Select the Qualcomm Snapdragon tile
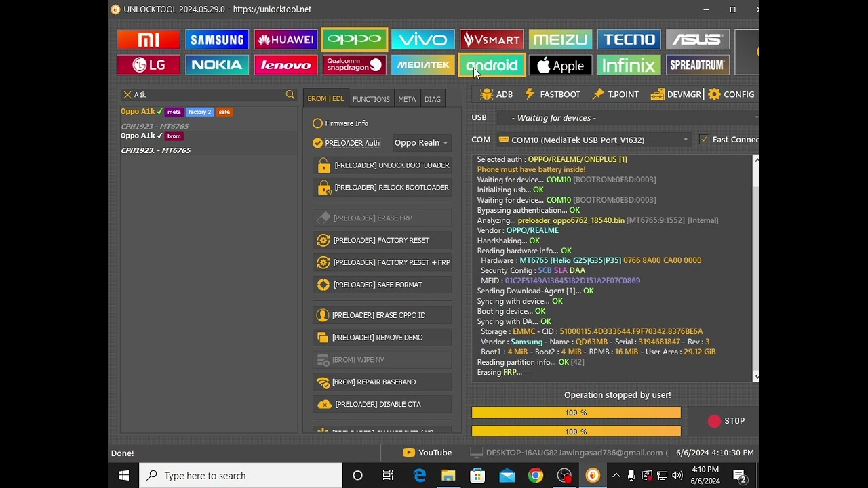 tap(355, 65)
